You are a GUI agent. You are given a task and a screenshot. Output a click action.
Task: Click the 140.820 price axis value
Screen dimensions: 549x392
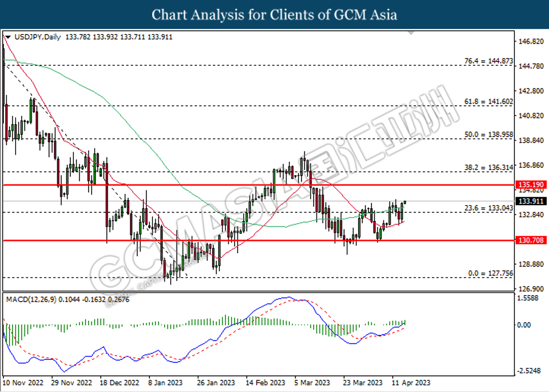(x=531, y=116)
